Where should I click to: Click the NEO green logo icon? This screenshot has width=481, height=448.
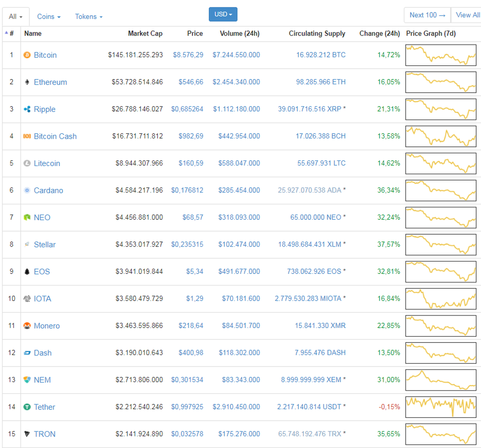coord(27,217)
